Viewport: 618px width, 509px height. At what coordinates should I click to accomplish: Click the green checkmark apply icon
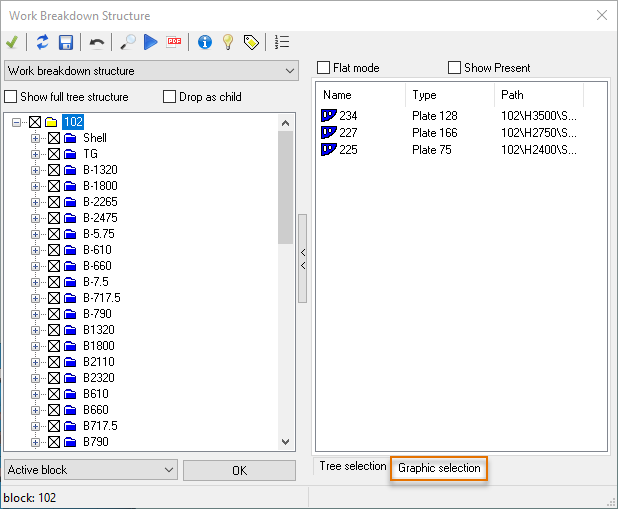tap(12, 42)
